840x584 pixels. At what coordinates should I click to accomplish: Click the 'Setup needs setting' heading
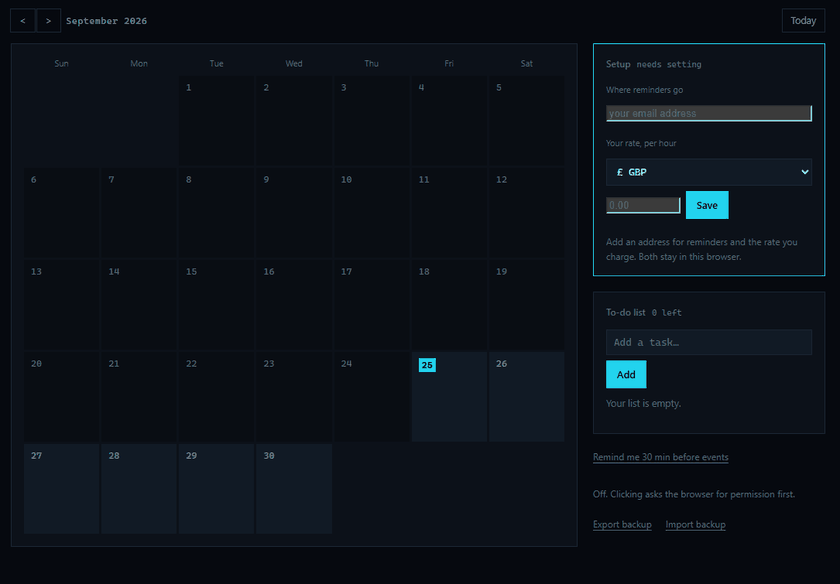click(654, 64)
